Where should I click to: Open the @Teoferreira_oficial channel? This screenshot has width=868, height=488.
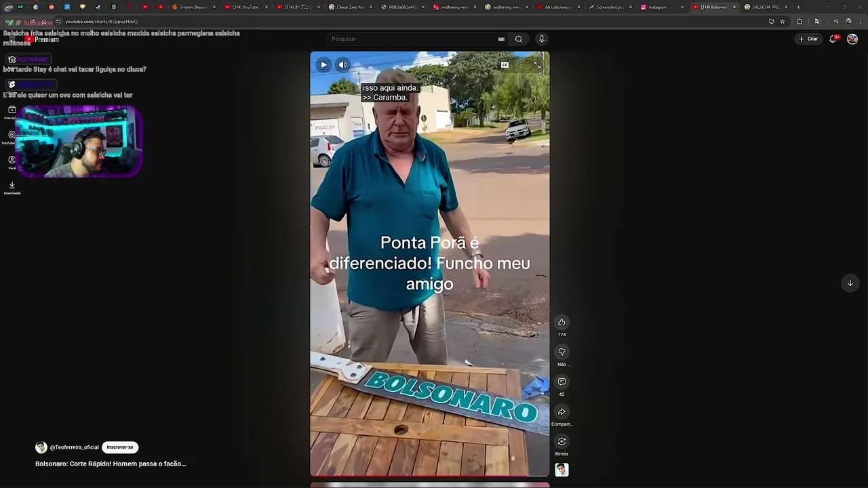[x=75, y=447]
